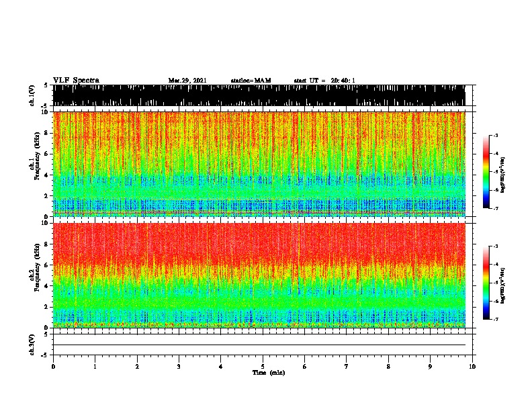Click the black ch.1 voltage waveform panel

(259, 95)
